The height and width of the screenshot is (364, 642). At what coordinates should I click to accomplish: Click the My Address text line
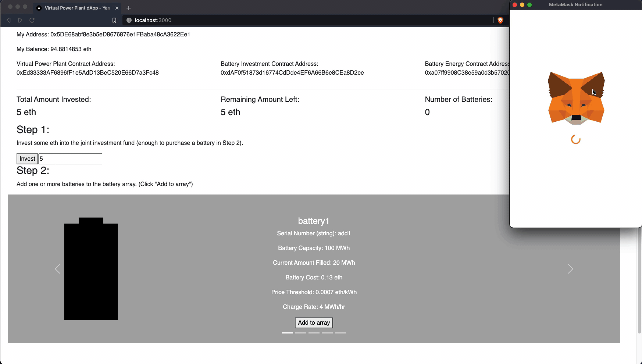point(103,35)
